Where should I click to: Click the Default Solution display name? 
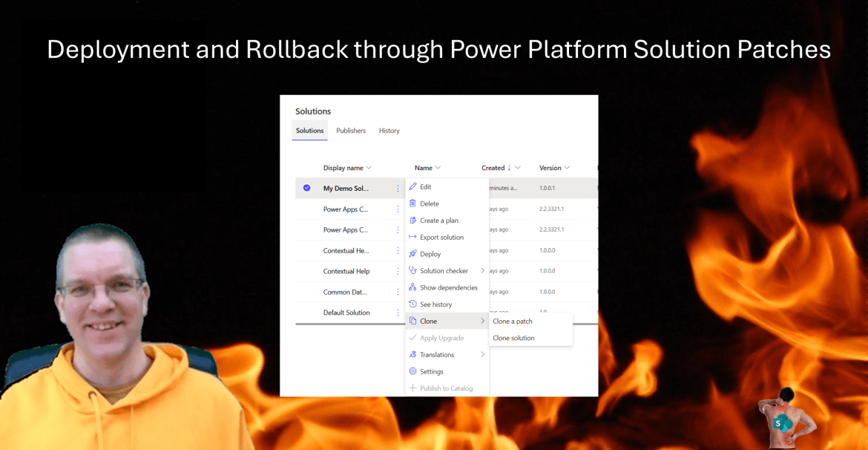point(346,313)
